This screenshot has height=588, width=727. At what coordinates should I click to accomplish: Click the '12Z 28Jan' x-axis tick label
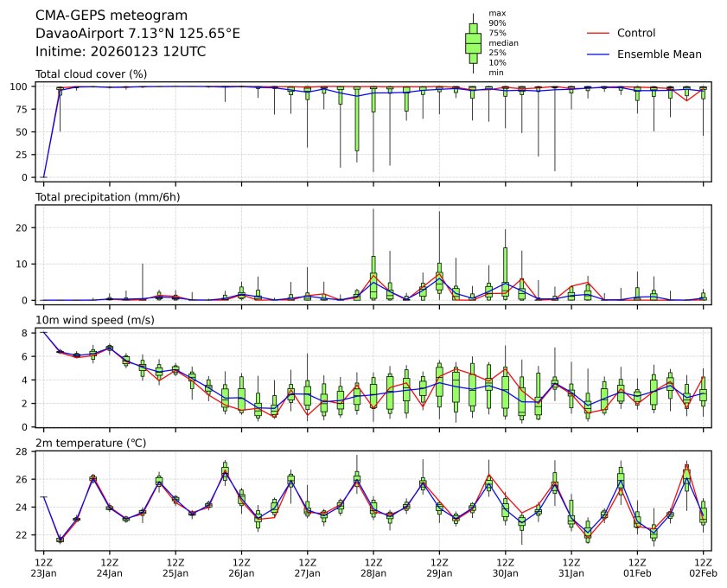[x=373, y=567]
